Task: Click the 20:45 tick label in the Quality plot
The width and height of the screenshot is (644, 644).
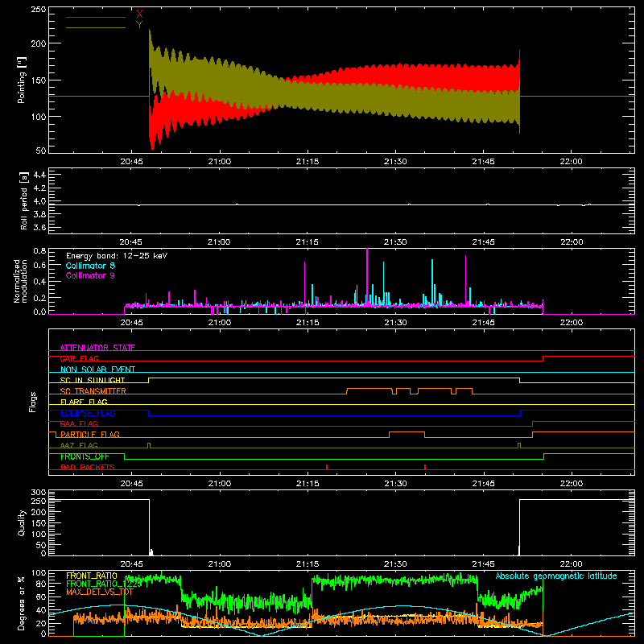Action: 131,564
